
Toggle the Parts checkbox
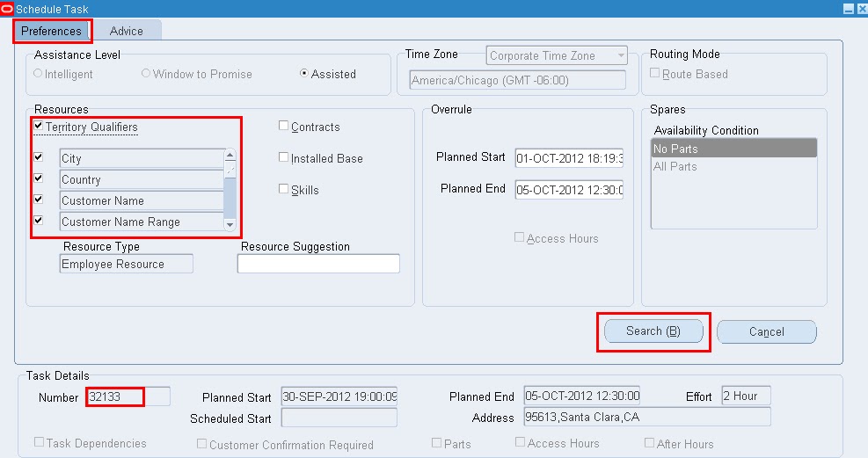(x=437, y=442)
